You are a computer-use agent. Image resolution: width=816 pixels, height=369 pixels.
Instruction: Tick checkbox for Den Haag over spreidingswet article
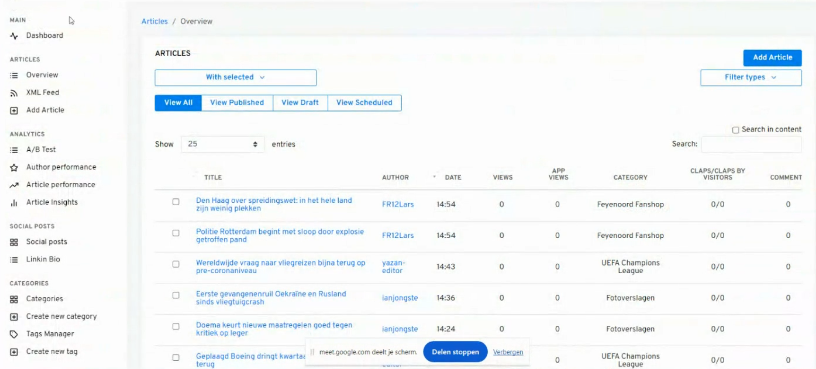(176, 201)
